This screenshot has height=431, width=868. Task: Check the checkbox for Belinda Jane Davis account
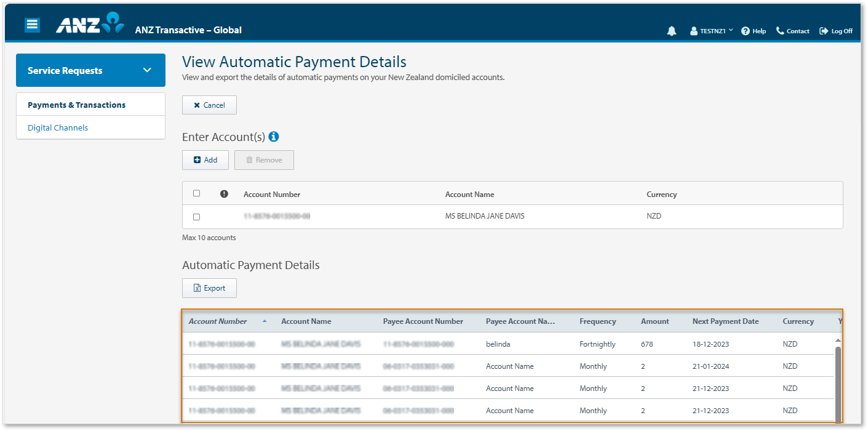(196, 216)
